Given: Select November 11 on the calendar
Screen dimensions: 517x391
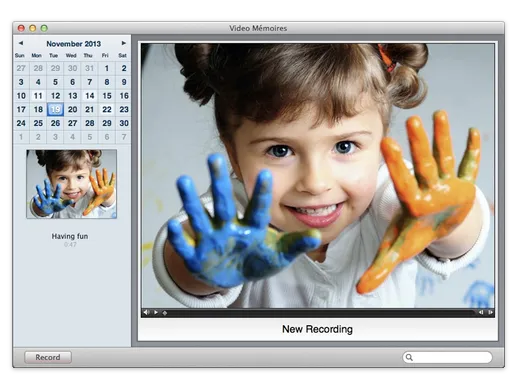Looking at the screenshot, I should tap(38, 96).
